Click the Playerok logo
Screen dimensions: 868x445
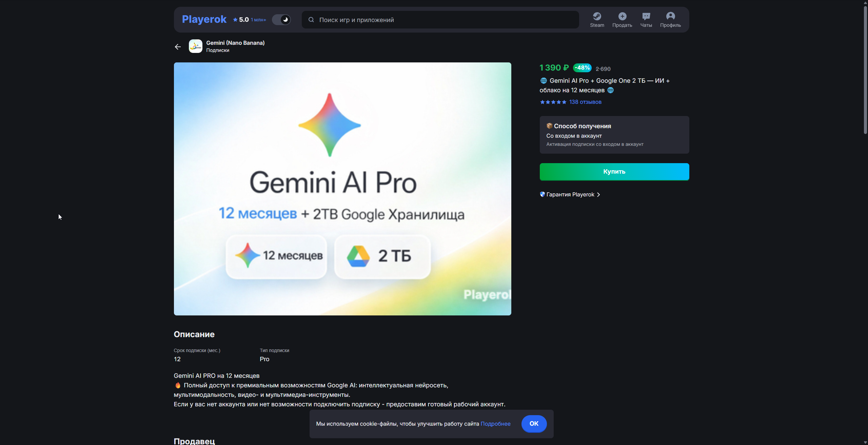pos(204,19)
